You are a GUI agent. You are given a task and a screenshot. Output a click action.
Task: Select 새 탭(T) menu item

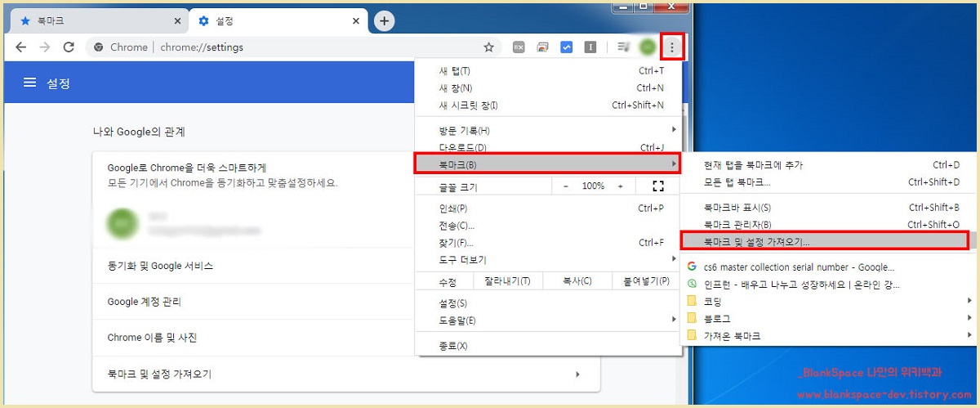click(x=548, y=71)
